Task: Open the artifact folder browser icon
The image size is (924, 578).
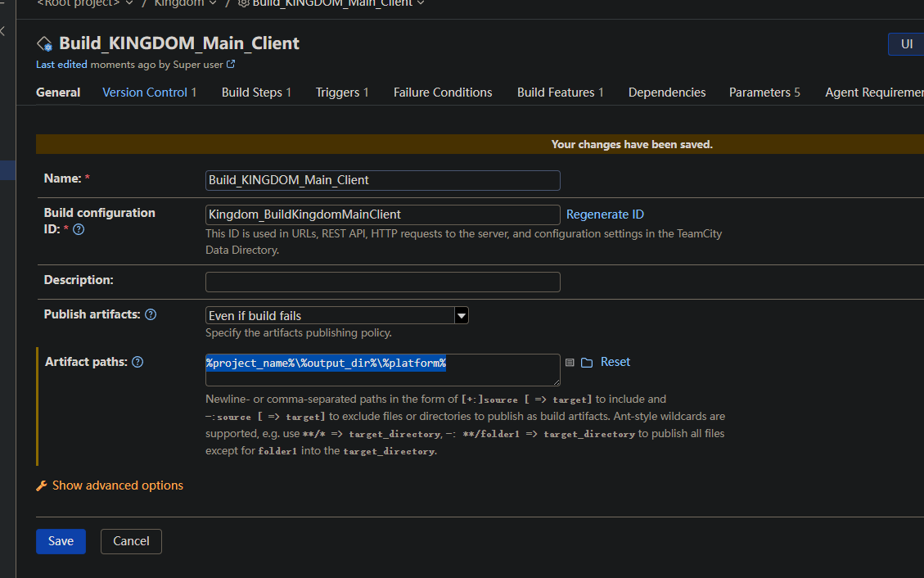Action: pos(587,363)
